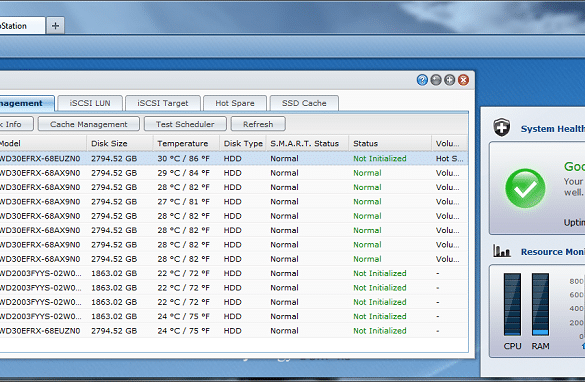Open help with the blue question mark icon

[422, 80]
